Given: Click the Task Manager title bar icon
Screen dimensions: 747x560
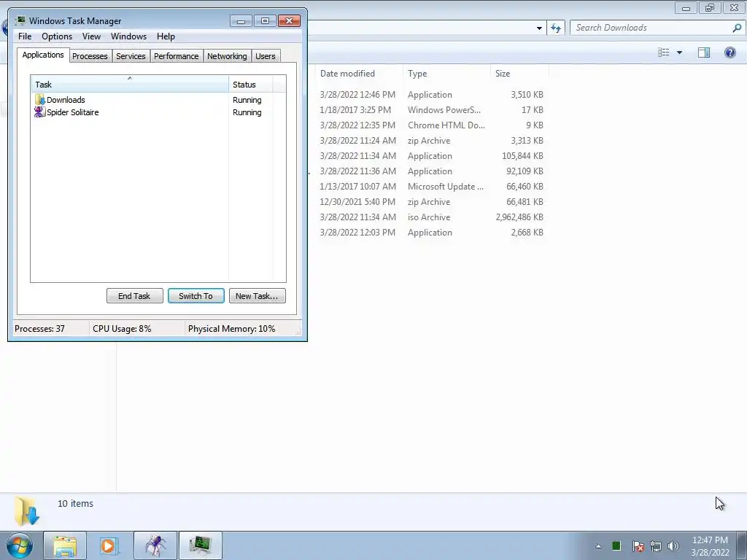Looking at the screenshot, I should (20, 20).
